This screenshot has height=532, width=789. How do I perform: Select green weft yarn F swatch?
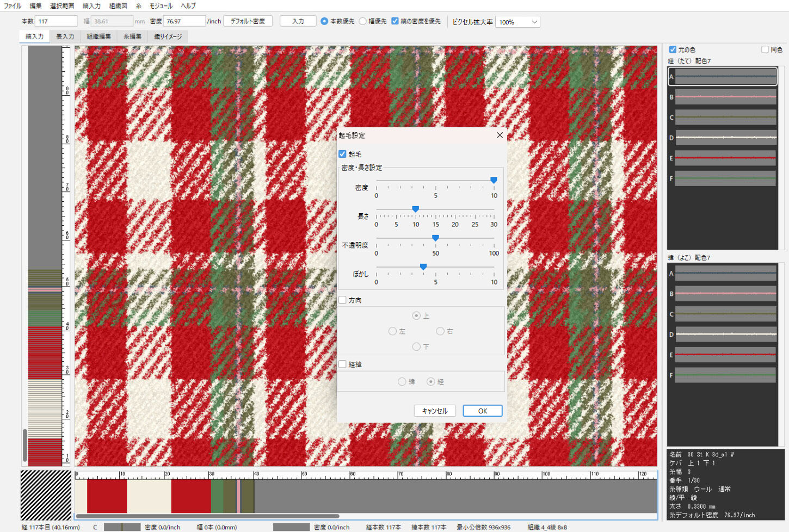point(725,375)
